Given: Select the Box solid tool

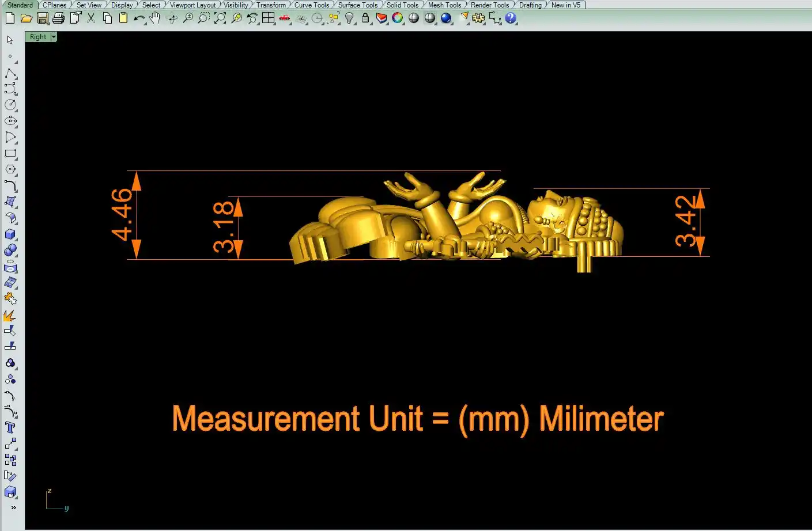Looking at the screenshot, I should (x=10, y=234).
